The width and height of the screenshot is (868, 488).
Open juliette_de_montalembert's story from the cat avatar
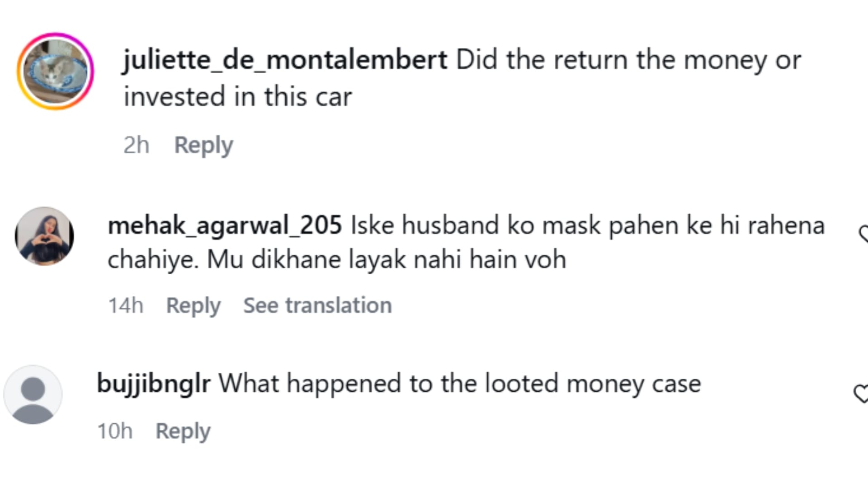55,71
